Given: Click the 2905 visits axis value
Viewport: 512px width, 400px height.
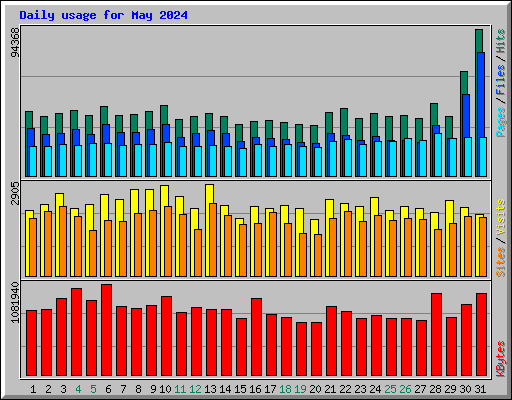Looking at the screenshot, I should [15, 193].
